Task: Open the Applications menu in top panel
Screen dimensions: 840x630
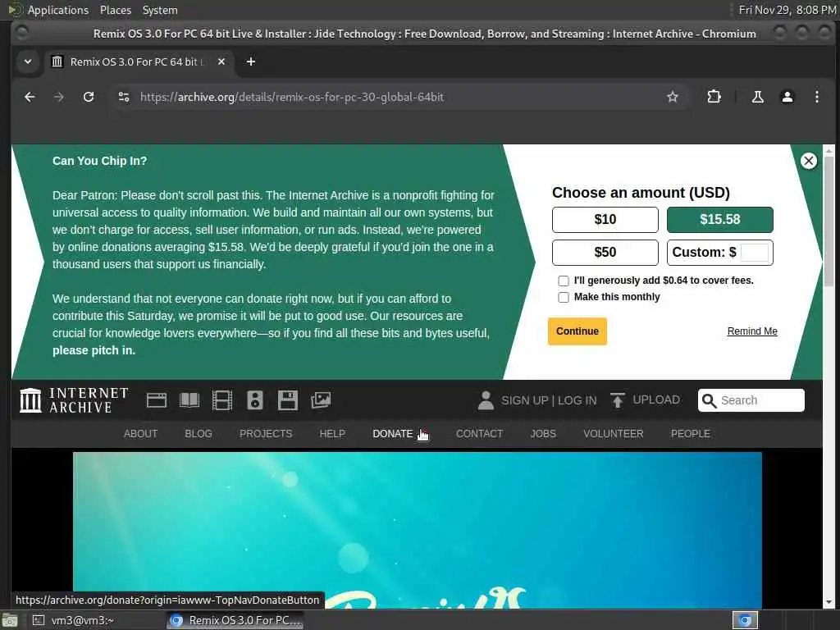Action: pyautogui.click(x=57, y=10)
